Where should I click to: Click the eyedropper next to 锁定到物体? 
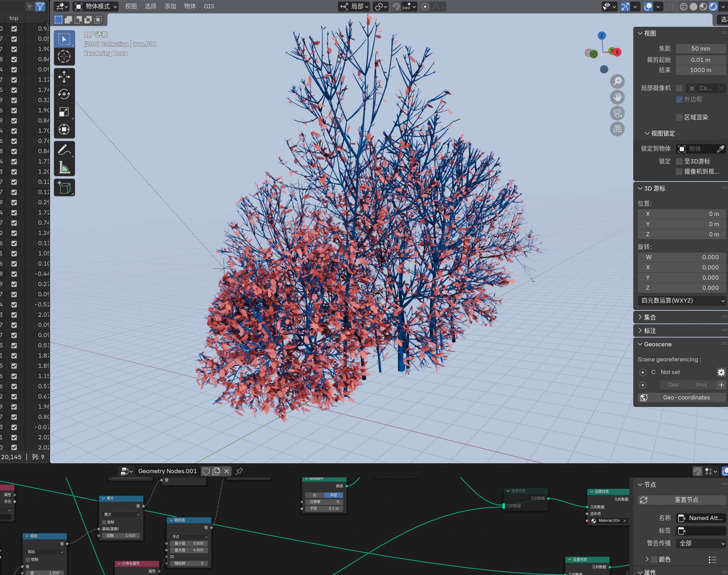pyautogui.click(x=721, y=149)
